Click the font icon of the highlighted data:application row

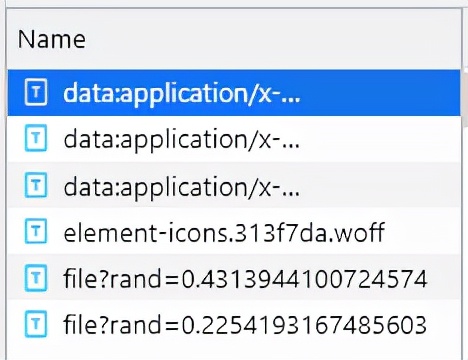(x=36, y=92)
